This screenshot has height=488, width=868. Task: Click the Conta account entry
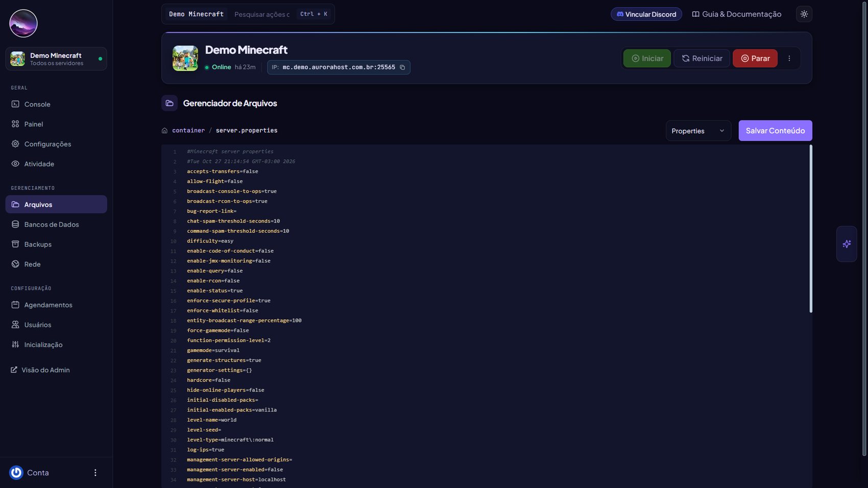(x=30, y=473)
